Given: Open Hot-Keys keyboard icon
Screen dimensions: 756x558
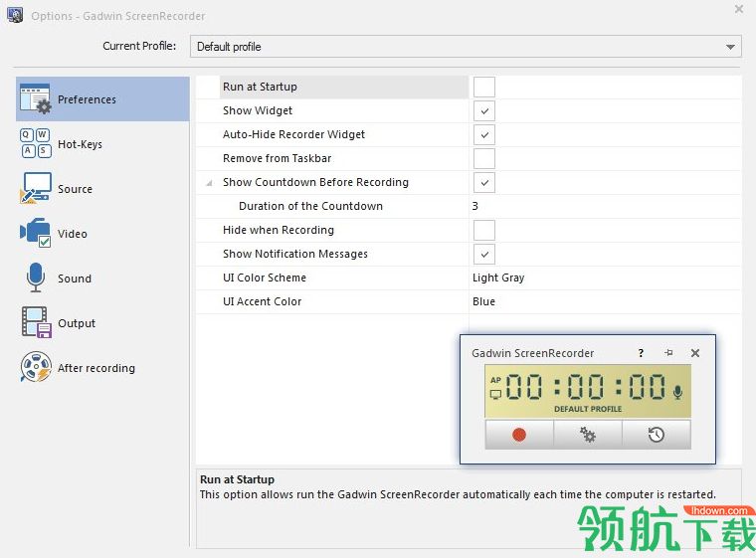Looking at the screenshot, I should pos(35,143).
